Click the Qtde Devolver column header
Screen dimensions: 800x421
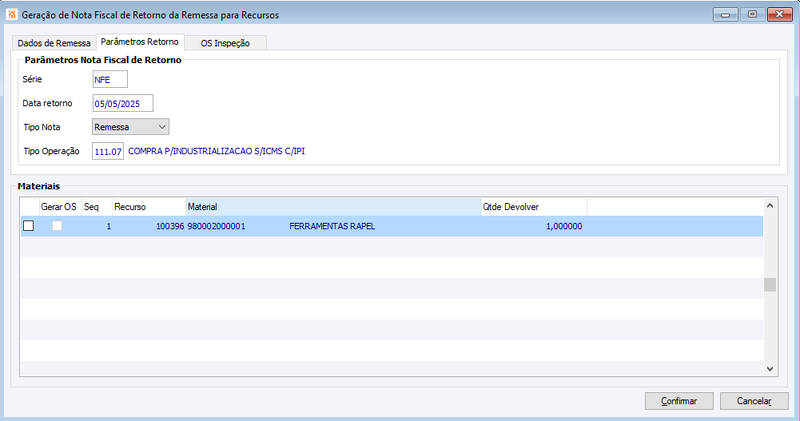(534, 207)
